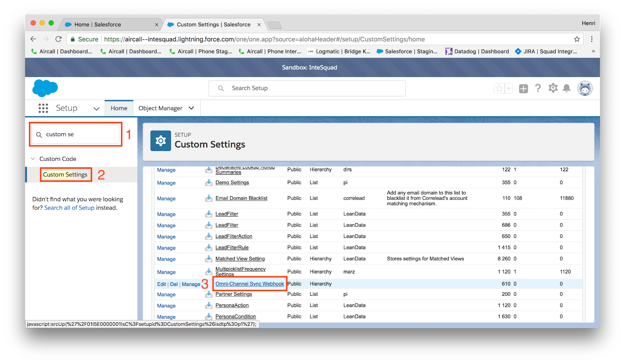Click Search all of Setup link
This screenshot has width=625, height=364.
click(69, 208)
